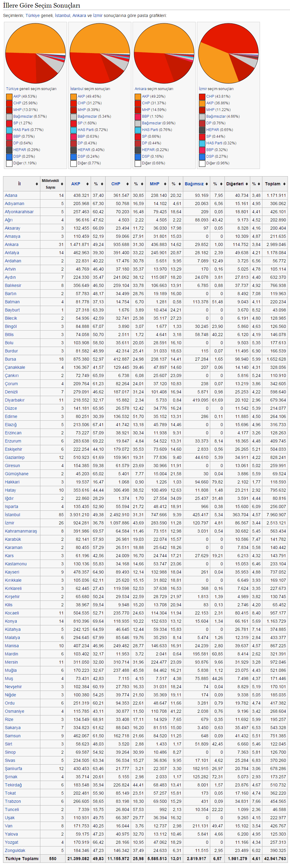Click orange AKP swatch in Türkiye legend

9,97
